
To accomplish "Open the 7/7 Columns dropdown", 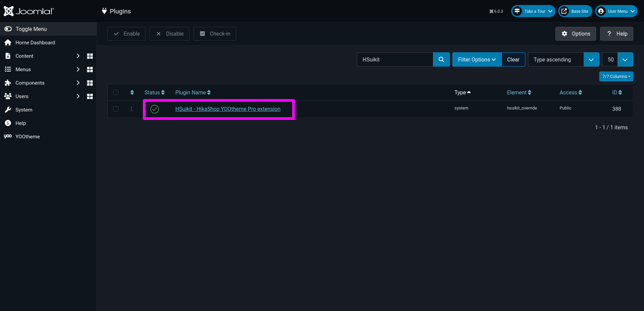I will pos(616,77).
